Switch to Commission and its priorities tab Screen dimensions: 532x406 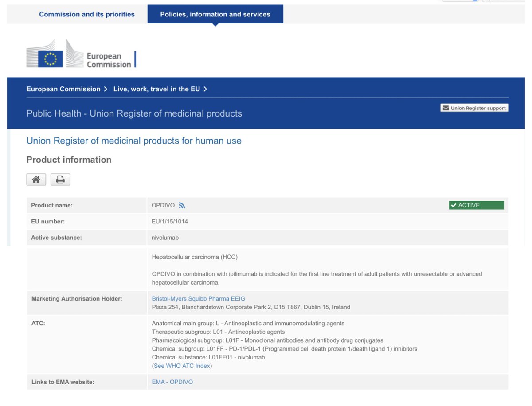pos(87,14)
